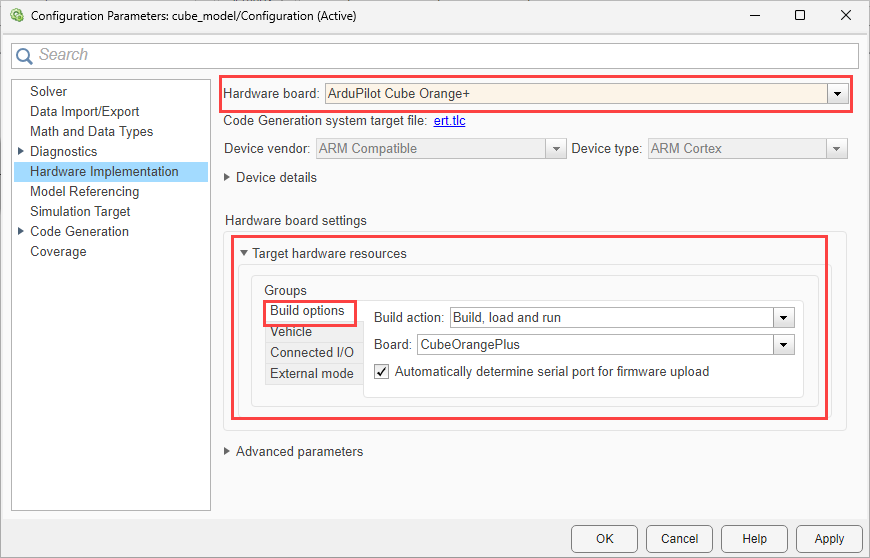The width and height of the screenshot is (870, 558).
Task: Open the Board dropdown showing CubeOrangePlus
Action: pos(783,344)
